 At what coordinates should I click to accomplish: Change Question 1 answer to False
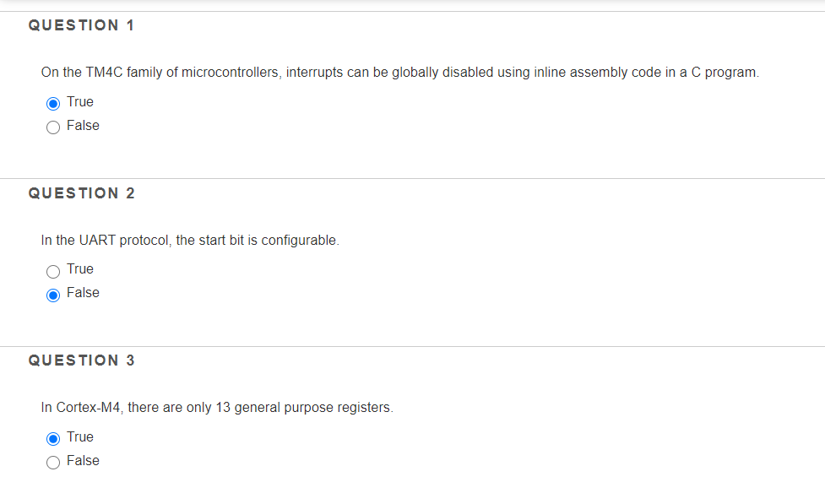[x=52, y=126]
